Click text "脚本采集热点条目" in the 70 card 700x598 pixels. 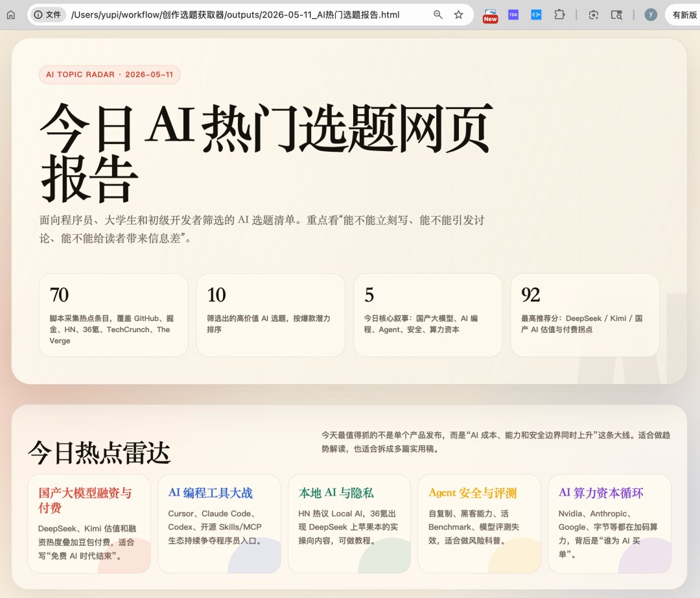click(79, 318)
